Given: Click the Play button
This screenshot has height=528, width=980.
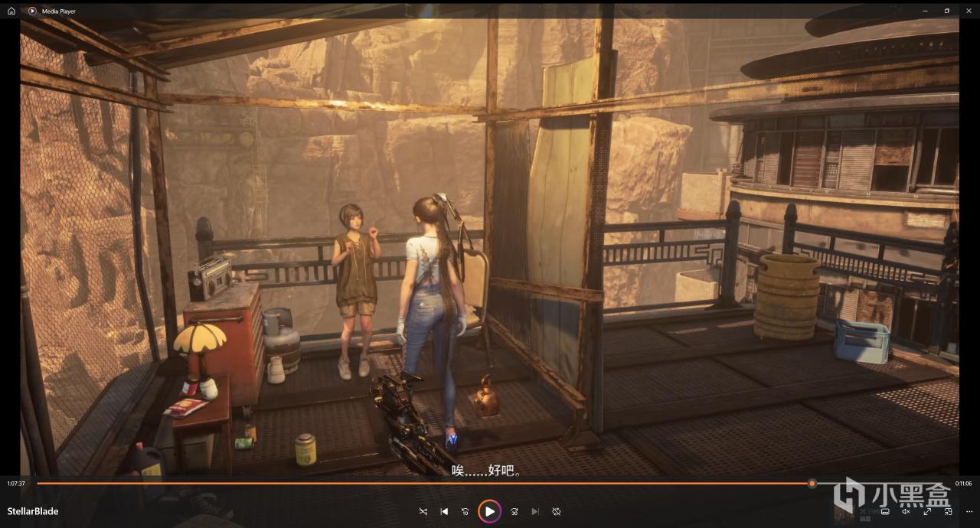Looking at the screenshot, I should (x=489, y=511).
